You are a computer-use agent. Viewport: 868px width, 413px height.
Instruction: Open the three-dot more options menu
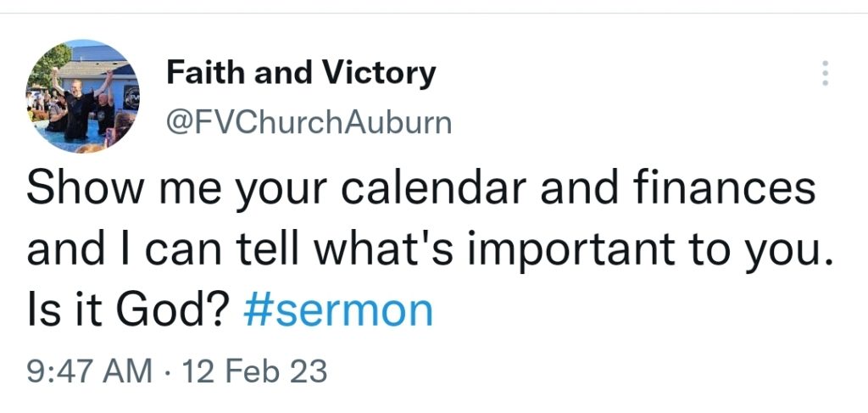[x=825, y=73]
